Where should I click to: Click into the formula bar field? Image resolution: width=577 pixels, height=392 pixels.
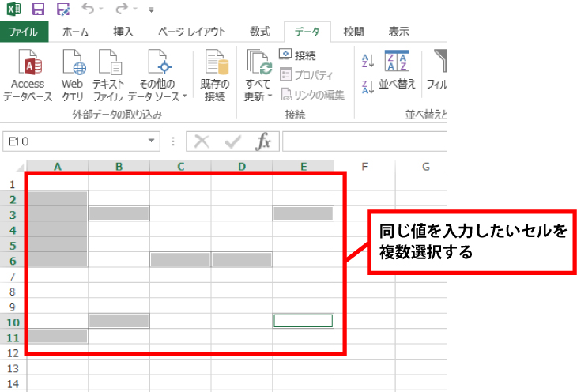pos(365,141)
